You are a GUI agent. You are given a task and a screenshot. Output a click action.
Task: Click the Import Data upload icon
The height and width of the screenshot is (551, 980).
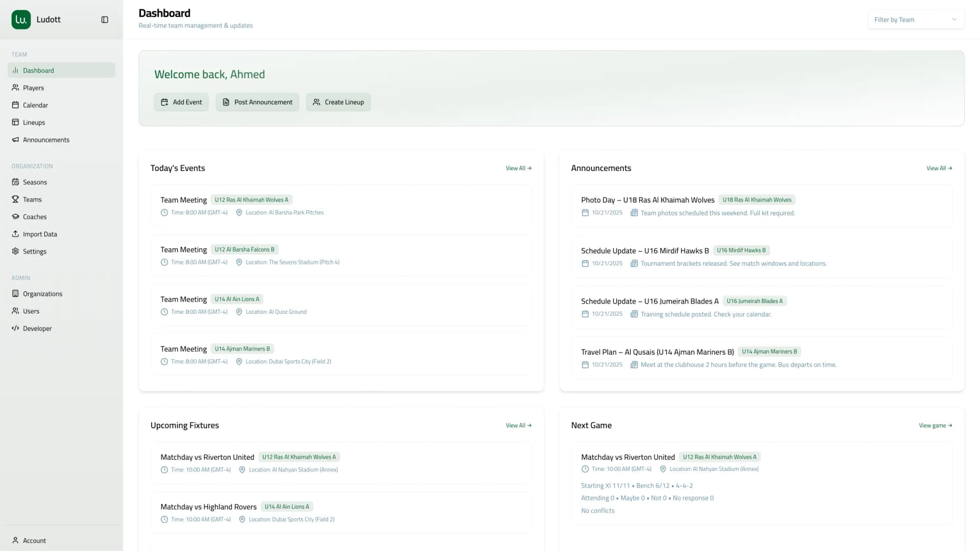tap(15, 234)
